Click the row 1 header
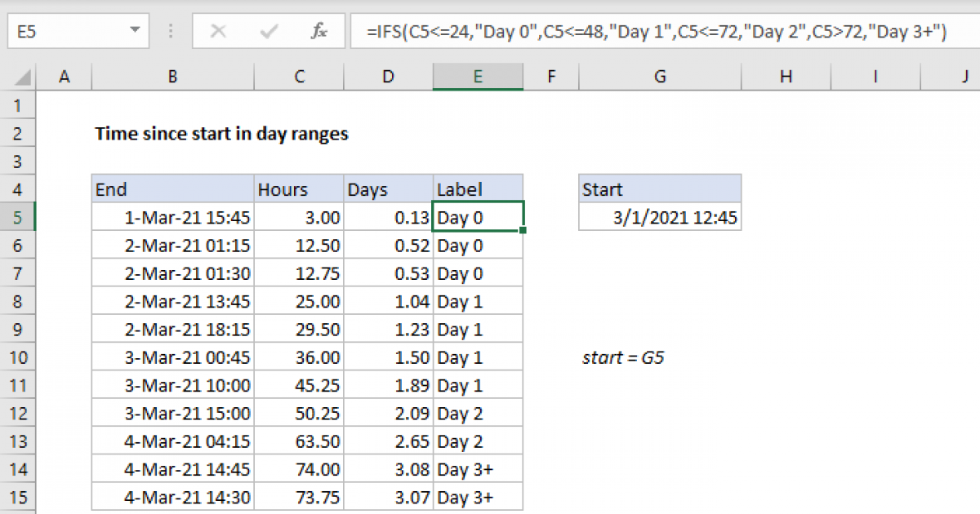This screenshot has height=514, width=980. 18,104
